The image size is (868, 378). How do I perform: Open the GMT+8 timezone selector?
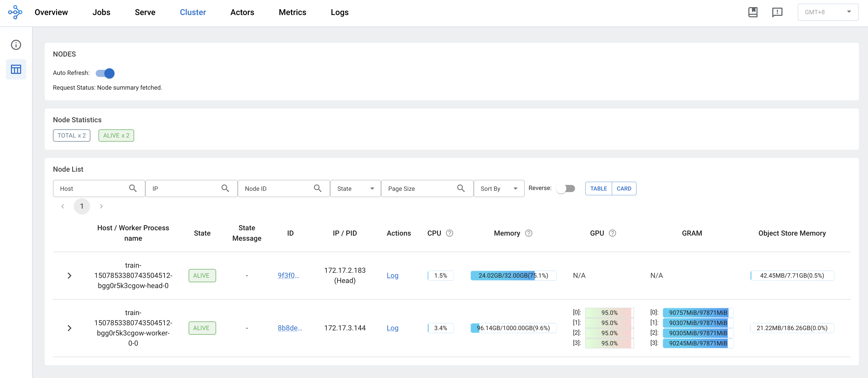coord(828,12)
